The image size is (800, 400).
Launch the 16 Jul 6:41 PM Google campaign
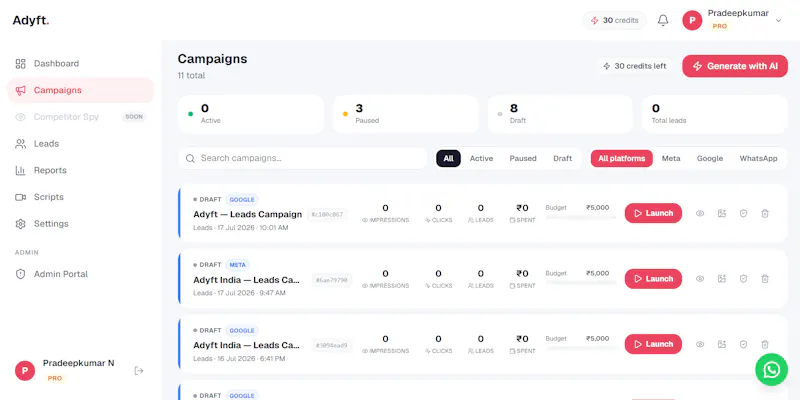pyautogui.click(x=653, y=344)
